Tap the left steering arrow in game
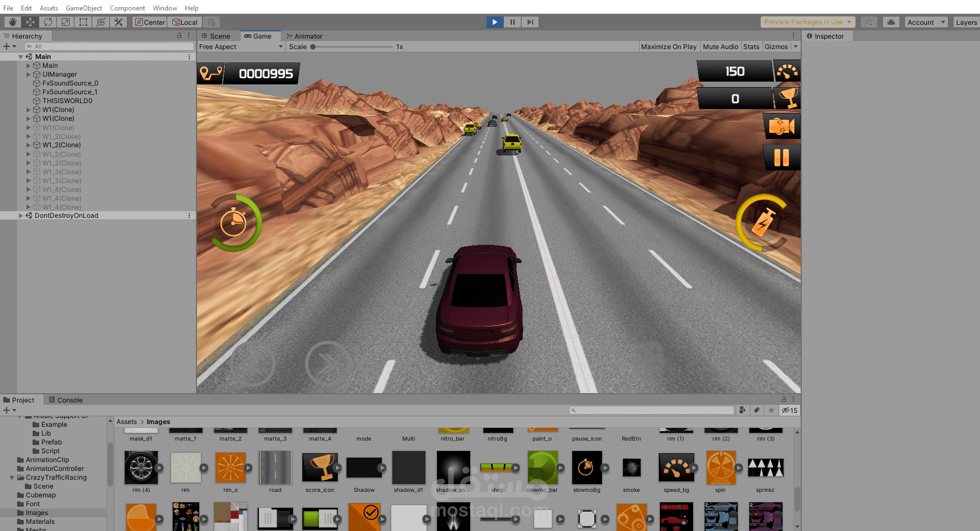Viewport: 980px width, 531px height. click(252, 363)
